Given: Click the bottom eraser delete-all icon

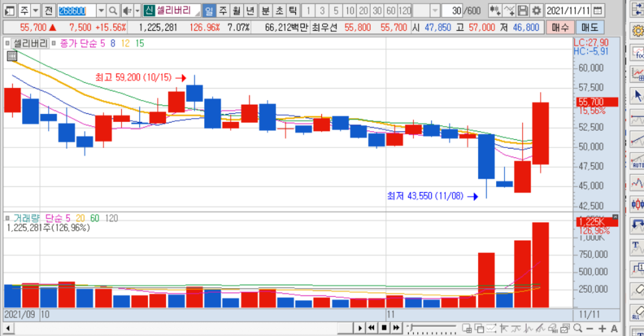Looking at the screenshot, I should (x=553, y=328).
